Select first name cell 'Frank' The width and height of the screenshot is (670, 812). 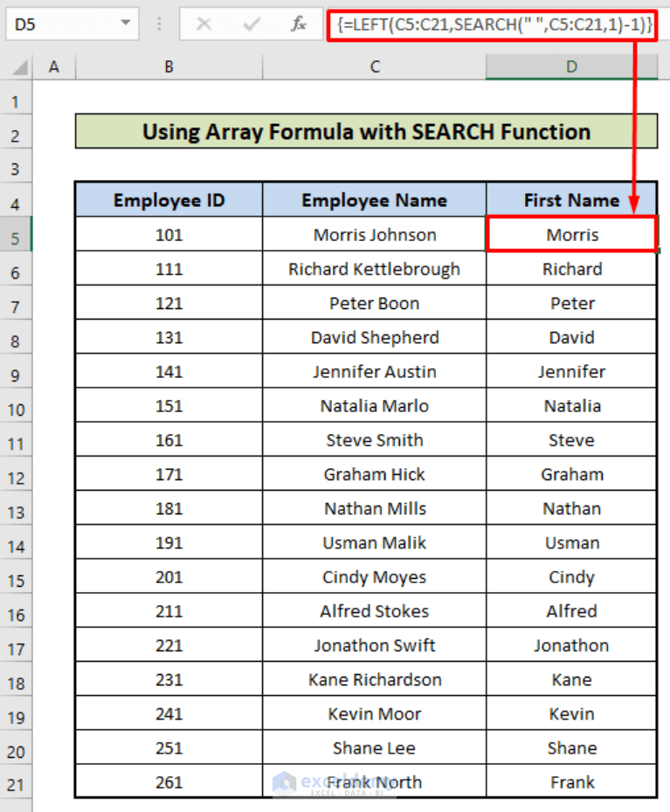click(x=571, y=781)
